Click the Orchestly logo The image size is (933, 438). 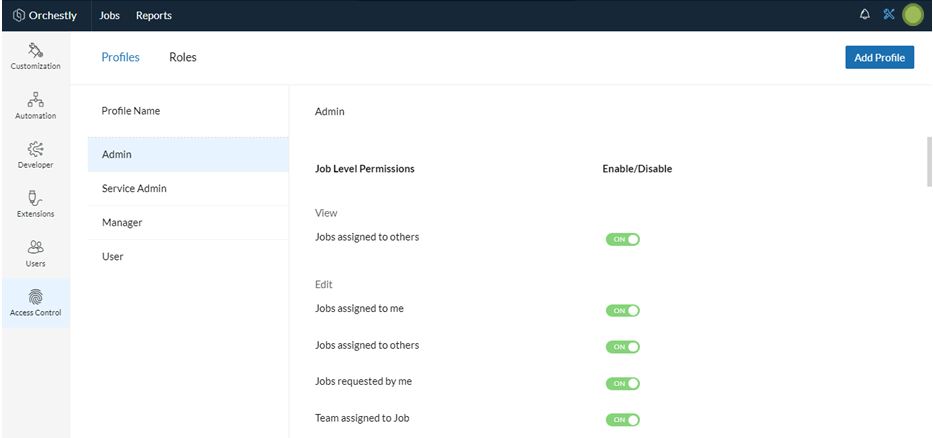pos(45,15)
